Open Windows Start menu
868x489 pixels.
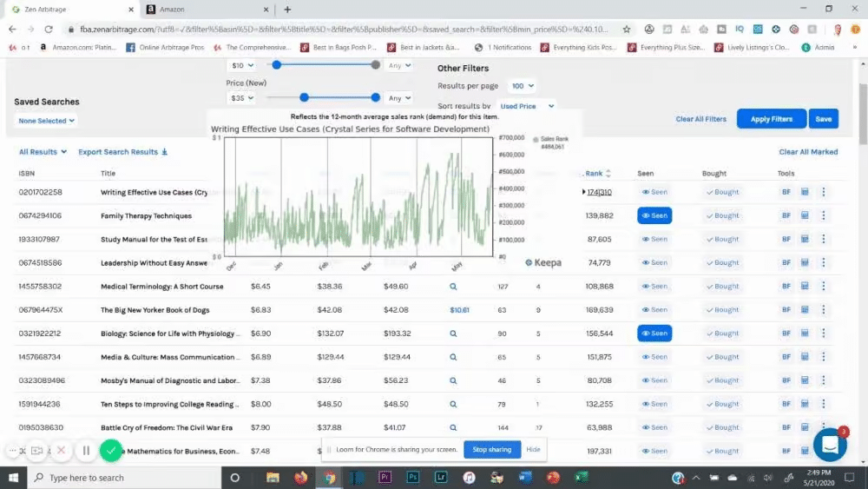pyautogui.click(x=13, y=478)
